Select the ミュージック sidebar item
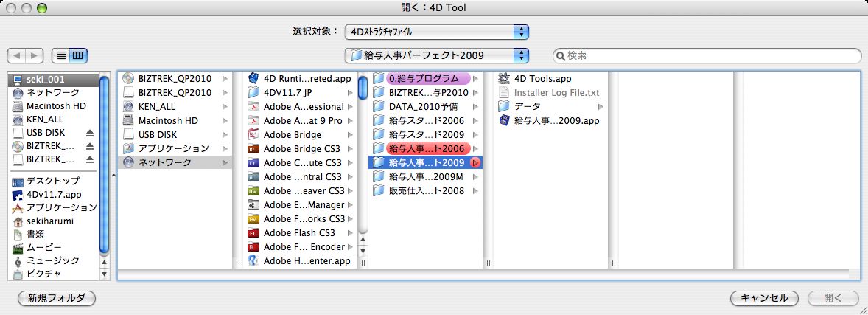 pos(52,261)
